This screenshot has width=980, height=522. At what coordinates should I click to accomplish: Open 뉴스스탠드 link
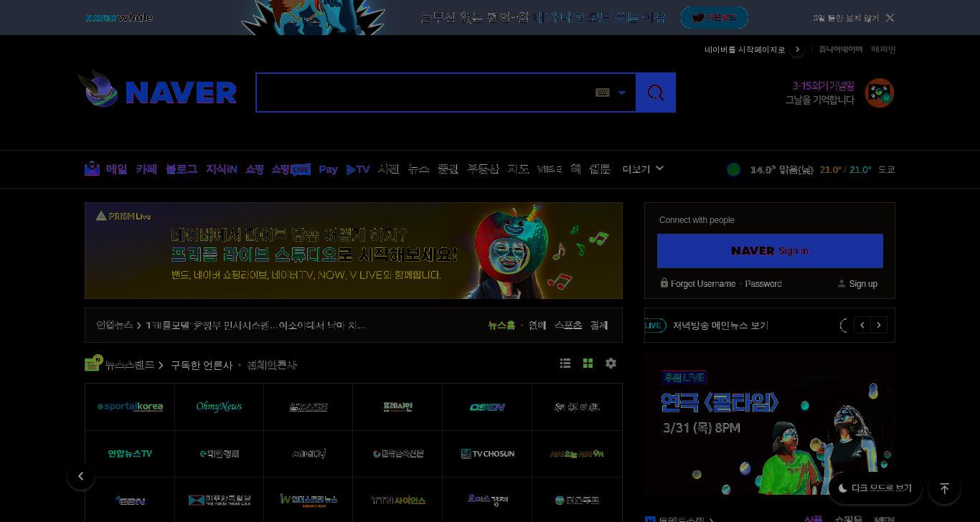pyautogui.click(x=129, y=364)
